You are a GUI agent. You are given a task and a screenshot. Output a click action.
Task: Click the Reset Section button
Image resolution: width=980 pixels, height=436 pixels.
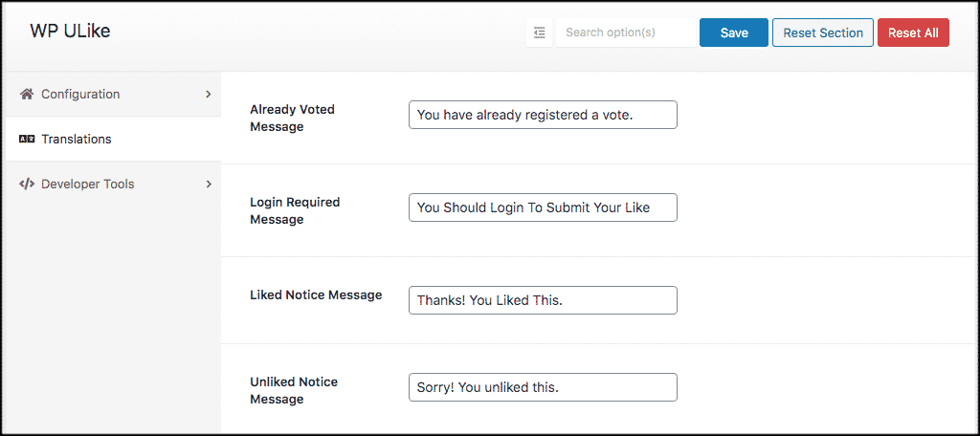coord(822,33)
